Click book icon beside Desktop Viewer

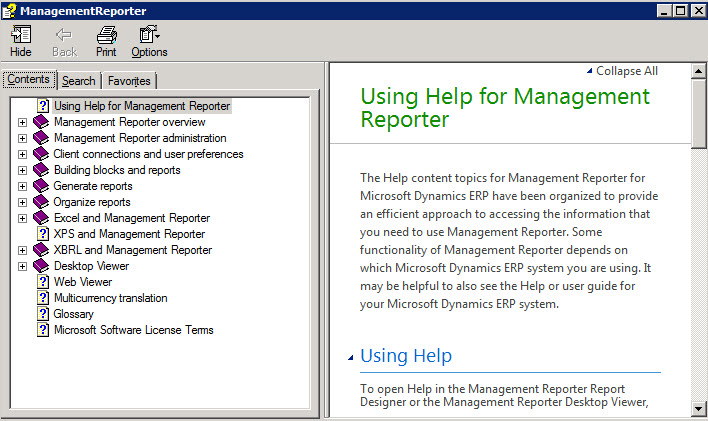point(41,266)
